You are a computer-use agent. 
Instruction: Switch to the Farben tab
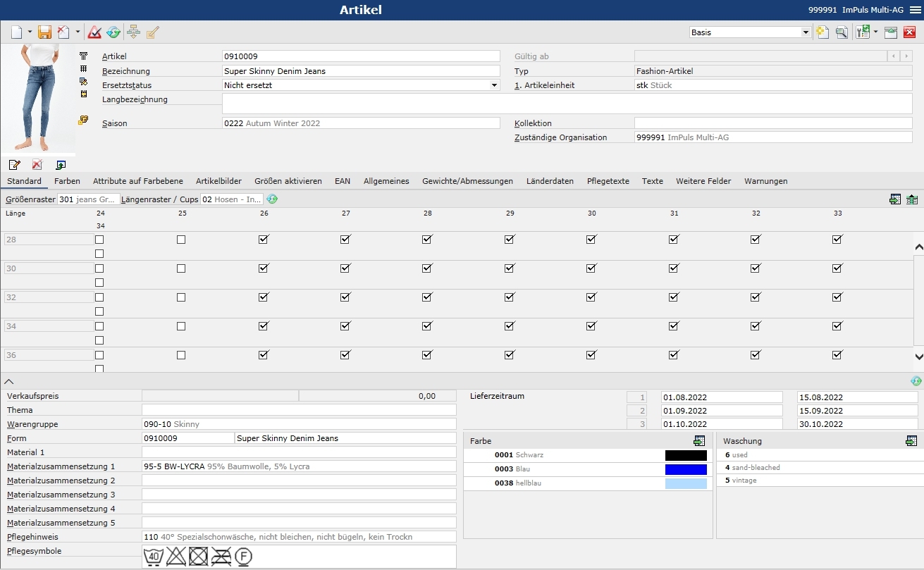click(67, 181)
